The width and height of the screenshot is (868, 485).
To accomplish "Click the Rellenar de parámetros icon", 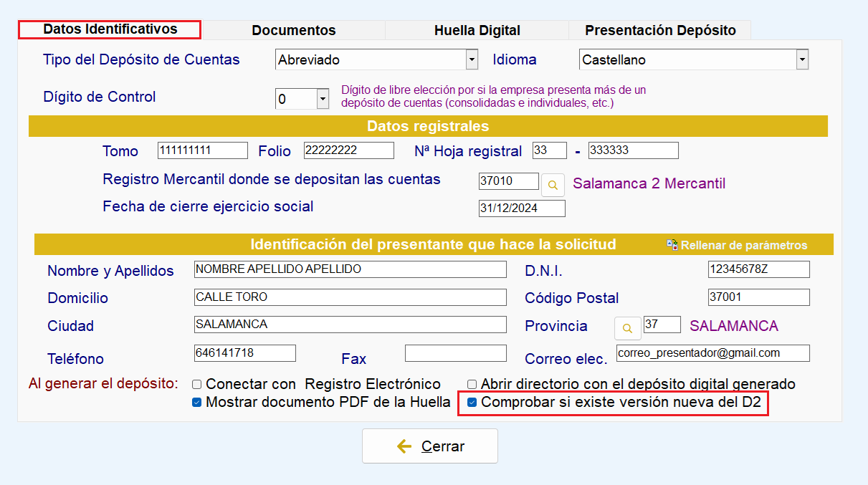I will click(x=672, y=245).
